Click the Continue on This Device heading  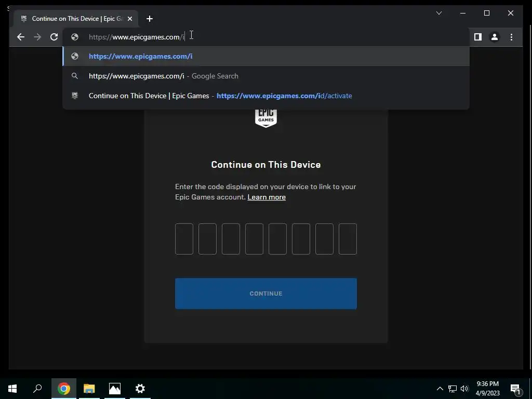tap(266, 165)
